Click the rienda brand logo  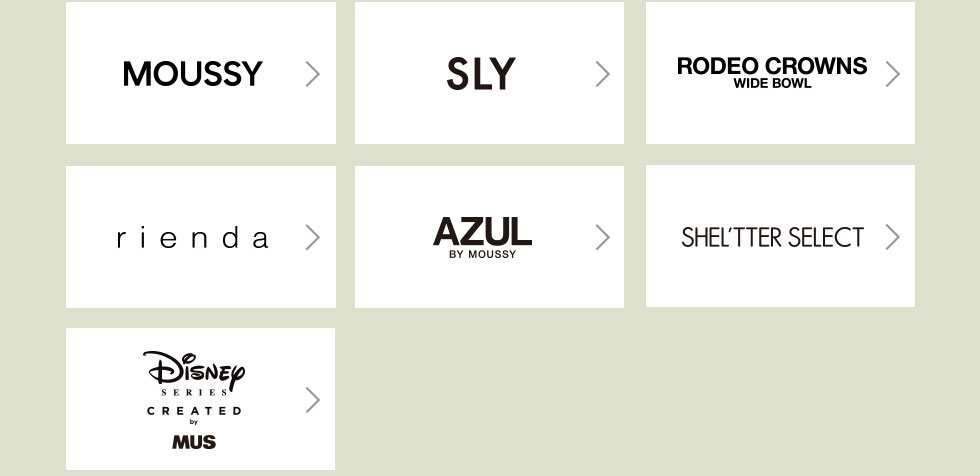192,238
